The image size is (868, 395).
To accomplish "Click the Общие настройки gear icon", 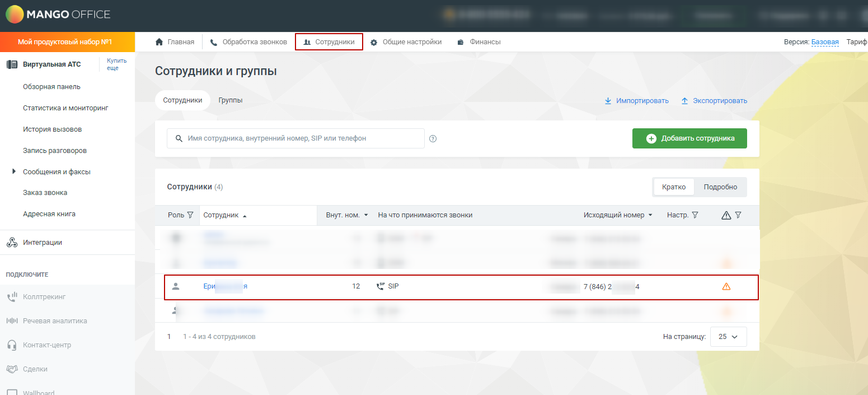I will [x=374, y=42].
